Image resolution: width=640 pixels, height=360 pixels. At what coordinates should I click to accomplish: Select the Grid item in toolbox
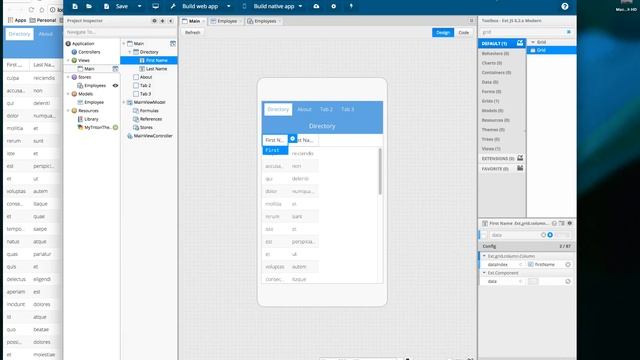pyautogui.click(x=551, y=50)
